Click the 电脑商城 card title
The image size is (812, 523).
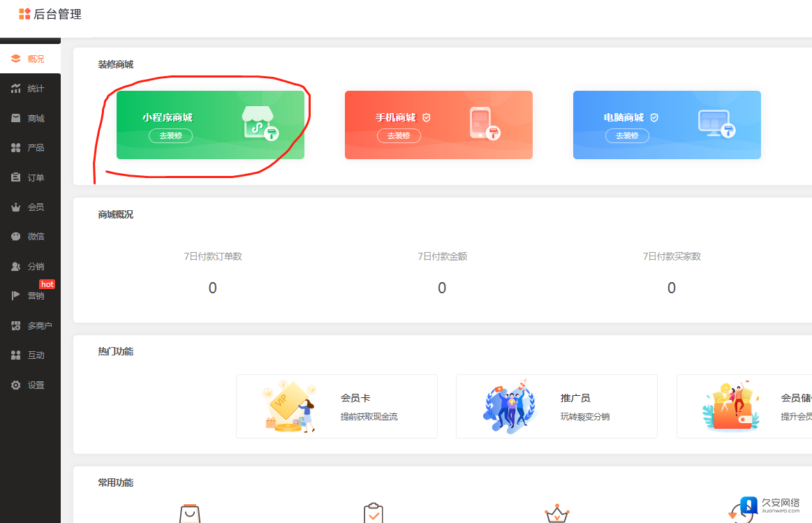(623, 117)
